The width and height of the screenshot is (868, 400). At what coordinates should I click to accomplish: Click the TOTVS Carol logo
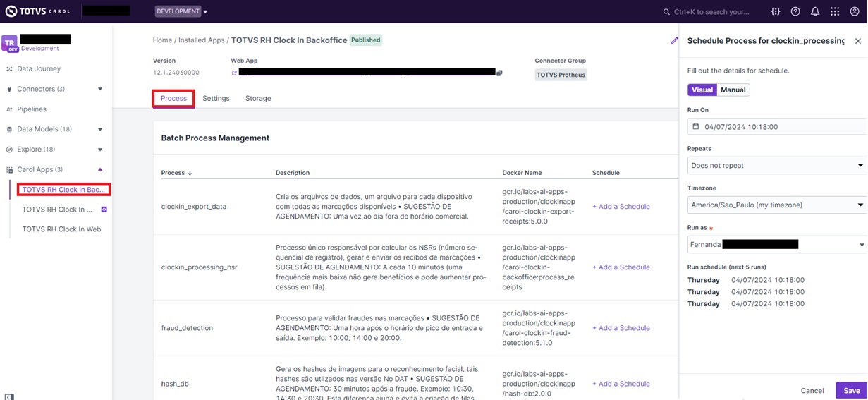pos(38,11)
